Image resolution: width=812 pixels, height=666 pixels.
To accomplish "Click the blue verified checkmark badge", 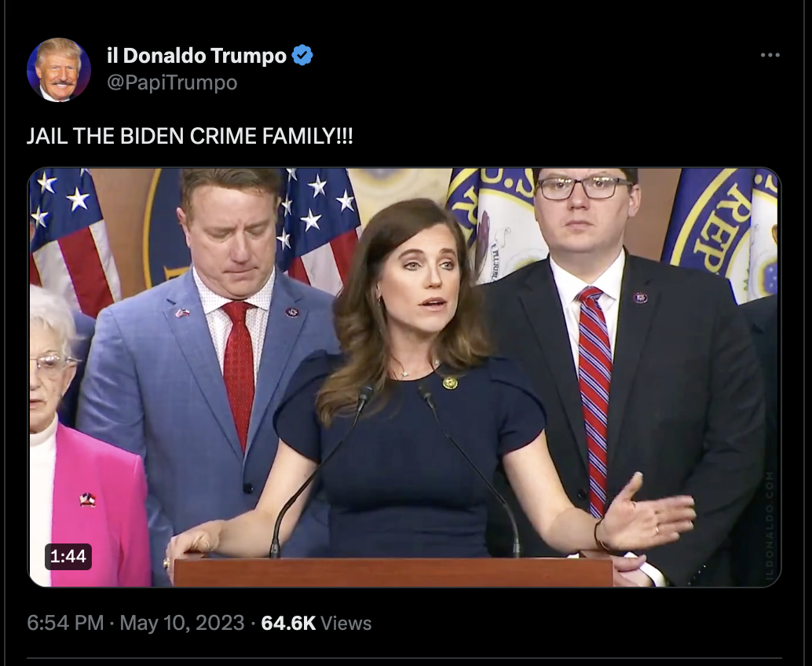I will coord(302,55).
